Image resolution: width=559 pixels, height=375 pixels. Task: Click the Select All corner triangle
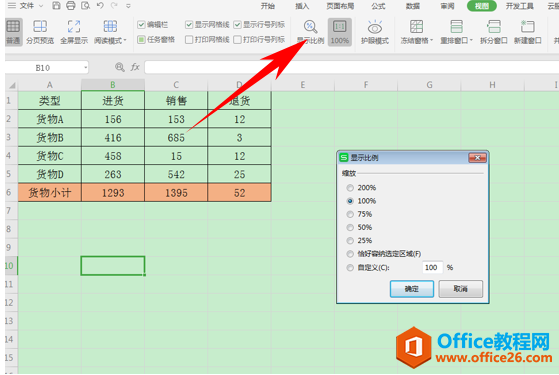pos(12,85)
